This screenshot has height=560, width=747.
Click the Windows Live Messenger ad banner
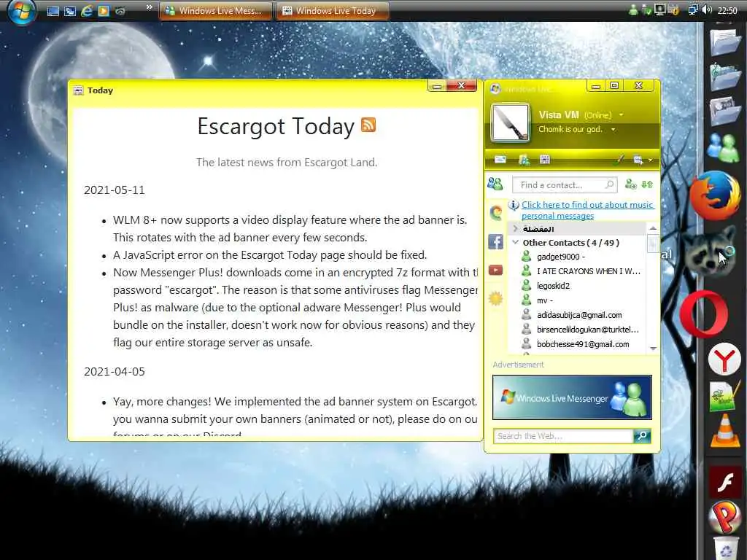click(572, 397)
